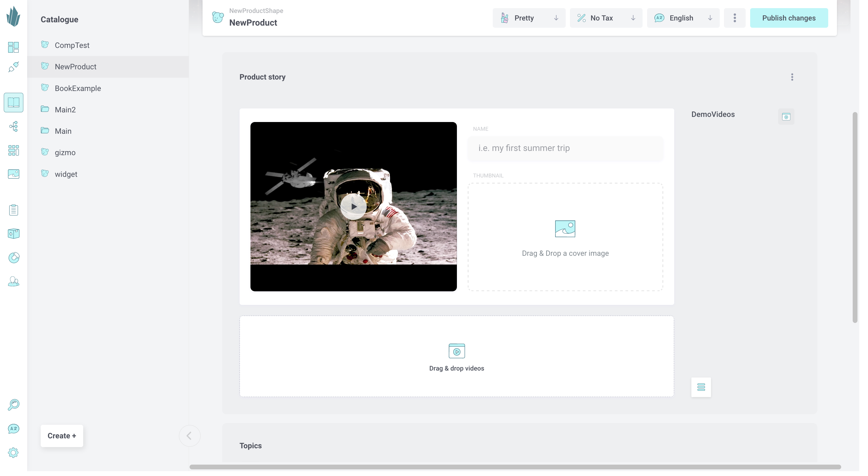
Task: Open the dashboard icon in sidebar
Action: 14,47
